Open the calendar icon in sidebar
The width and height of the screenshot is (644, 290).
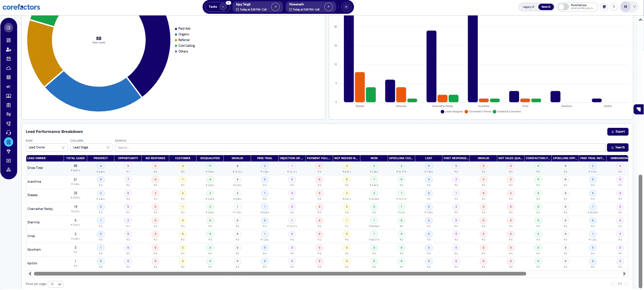tap(8, 59)
